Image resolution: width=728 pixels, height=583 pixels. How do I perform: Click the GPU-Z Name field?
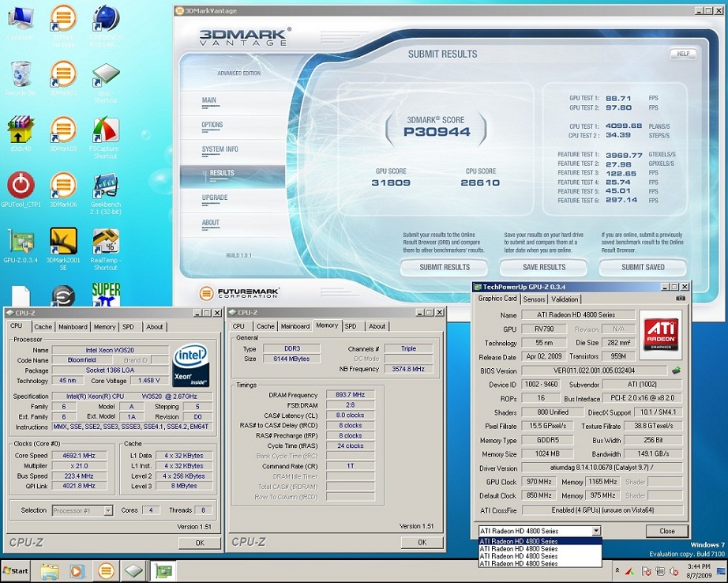pyautogui.click(x=578, y=314)
